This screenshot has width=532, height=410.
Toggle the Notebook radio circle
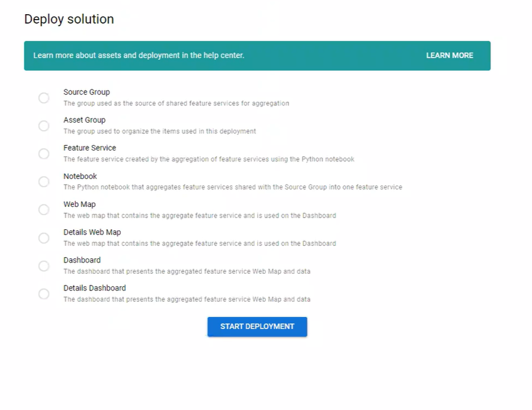(44, 181)
